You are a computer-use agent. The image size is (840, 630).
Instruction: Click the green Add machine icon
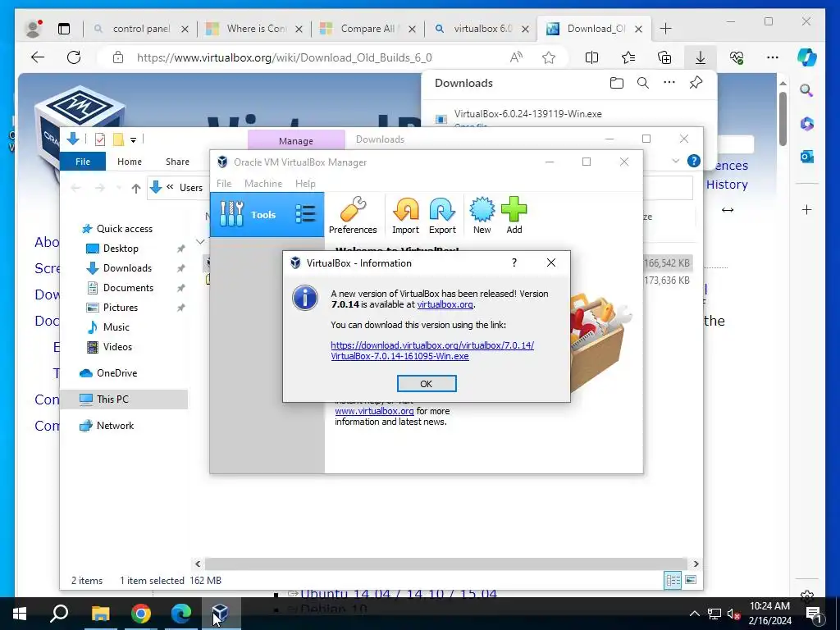coord(514,216)
